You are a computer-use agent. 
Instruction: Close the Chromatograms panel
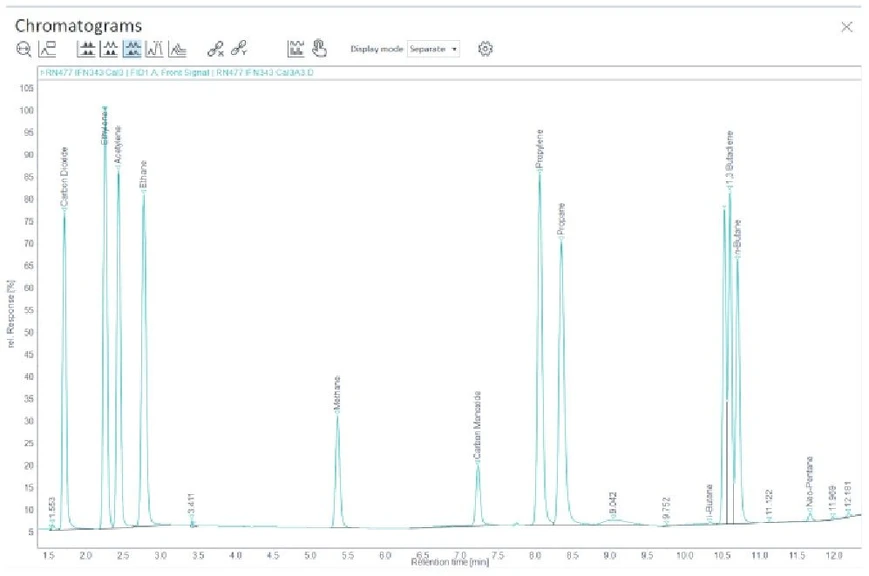coord(847,27)
